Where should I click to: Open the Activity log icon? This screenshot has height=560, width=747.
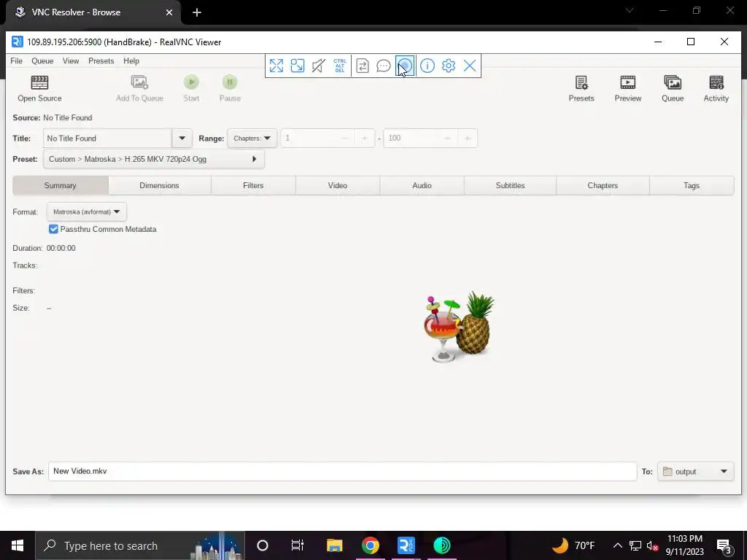point(716,82)
